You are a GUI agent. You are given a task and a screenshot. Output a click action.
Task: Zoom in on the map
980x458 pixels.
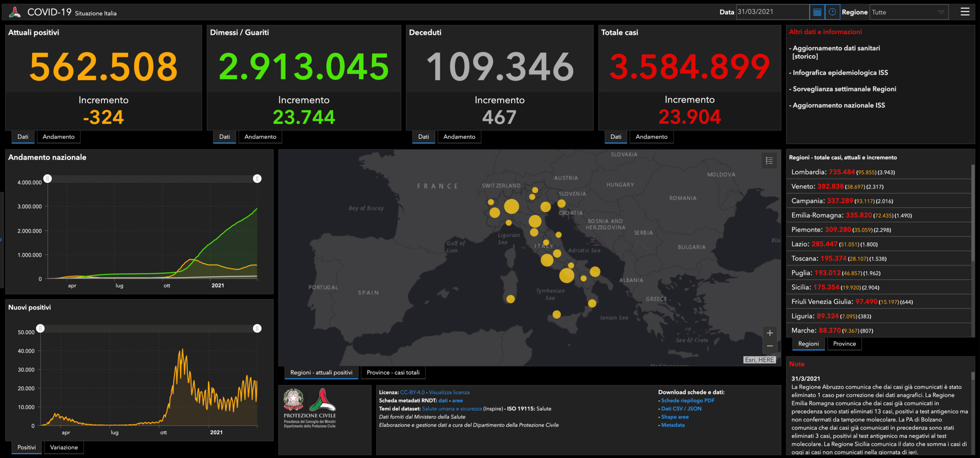point(769,333)
